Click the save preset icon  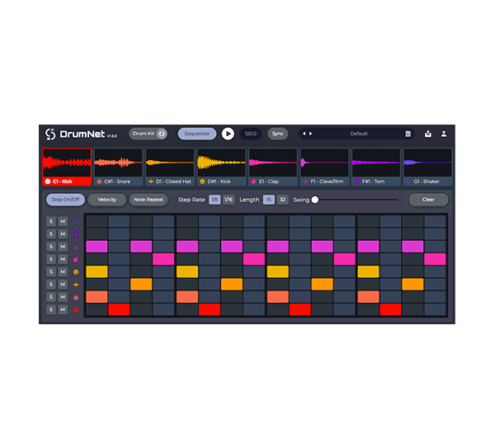[x=408, y=134]
